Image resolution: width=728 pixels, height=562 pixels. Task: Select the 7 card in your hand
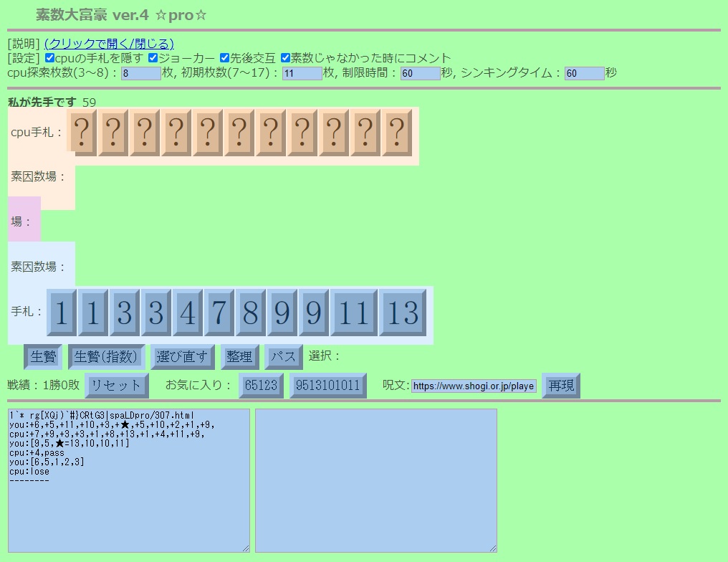point(219,312)
